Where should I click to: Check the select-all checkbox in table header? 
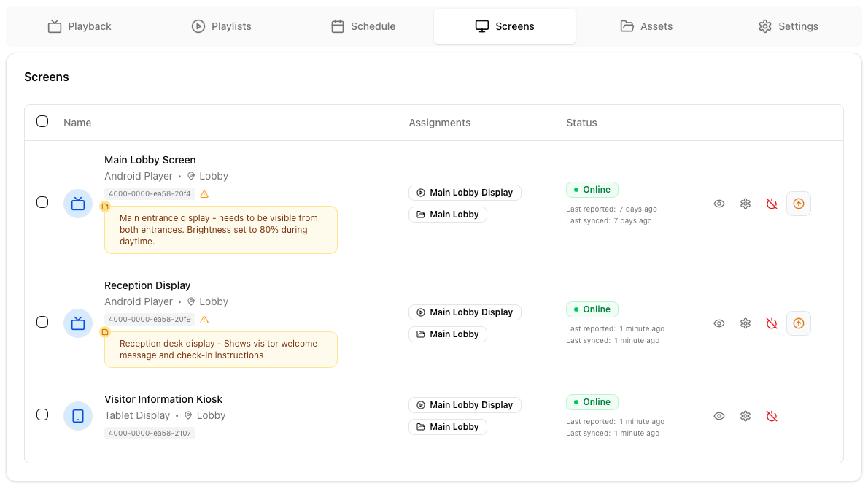[x=42, y=121]
